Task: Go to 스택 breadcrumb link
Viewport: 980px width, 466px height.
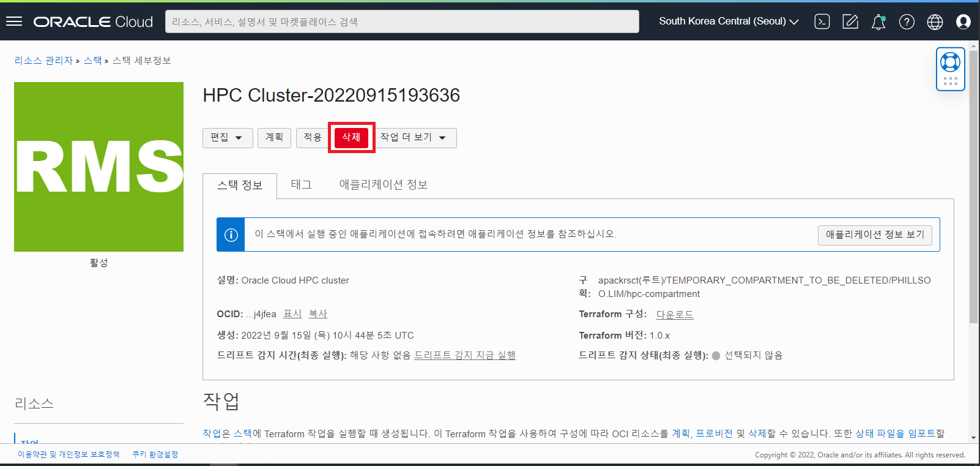Action: coord(93,61)
